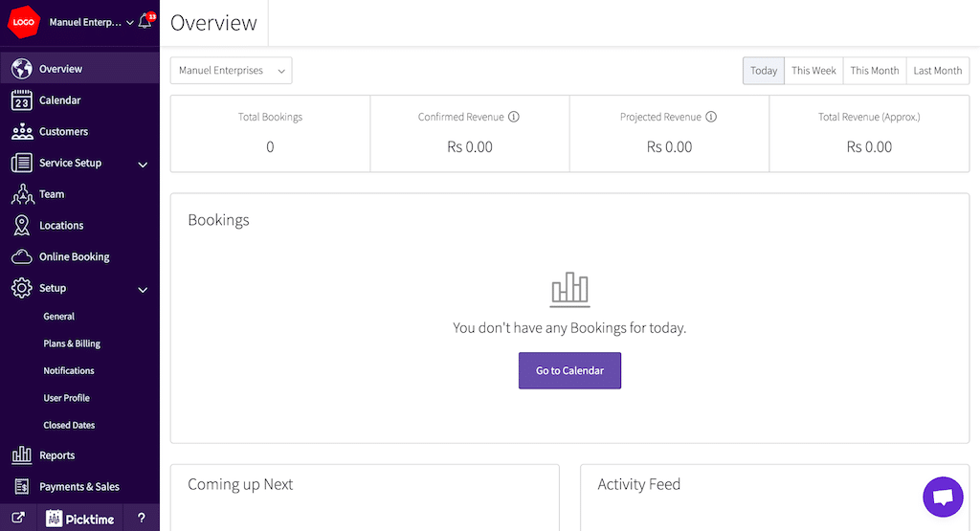Open the Manuel Enterprises location dropdown
Screen dimensions: 980x531
coord(231,71)
